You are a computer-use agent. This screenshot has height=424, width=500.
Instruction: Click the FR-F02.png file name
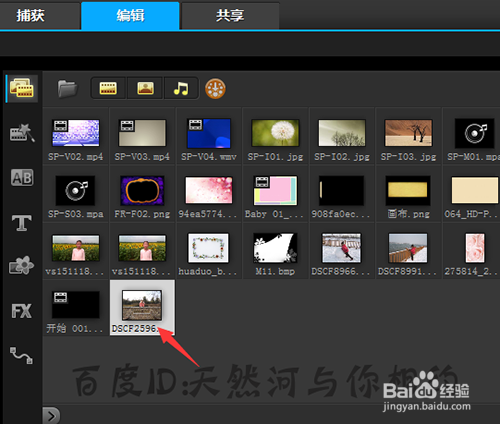click(142, 214)
